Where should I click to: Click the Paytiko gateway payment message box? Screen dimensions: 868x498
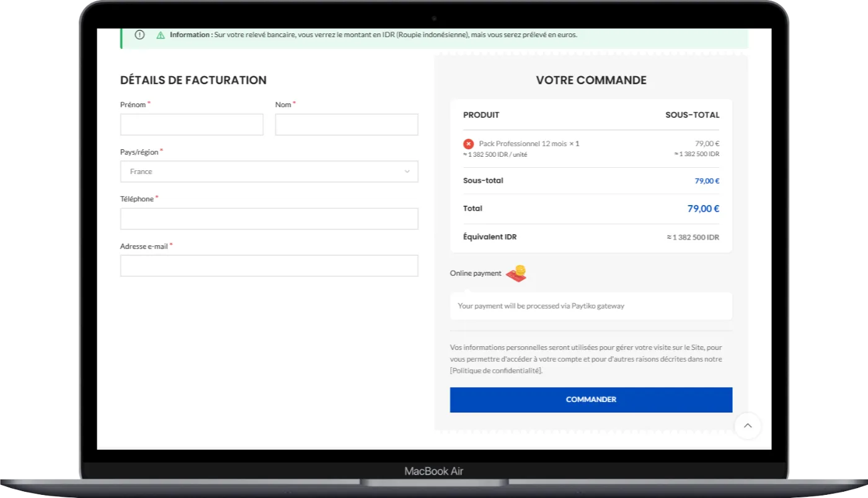click(590, 306)
